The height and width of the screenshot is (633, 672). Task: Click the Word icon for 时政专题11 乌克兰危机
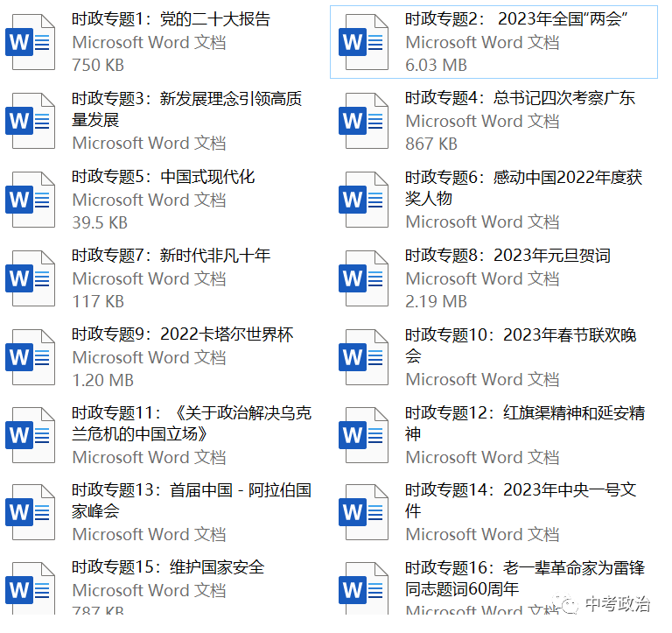point(30,435)
